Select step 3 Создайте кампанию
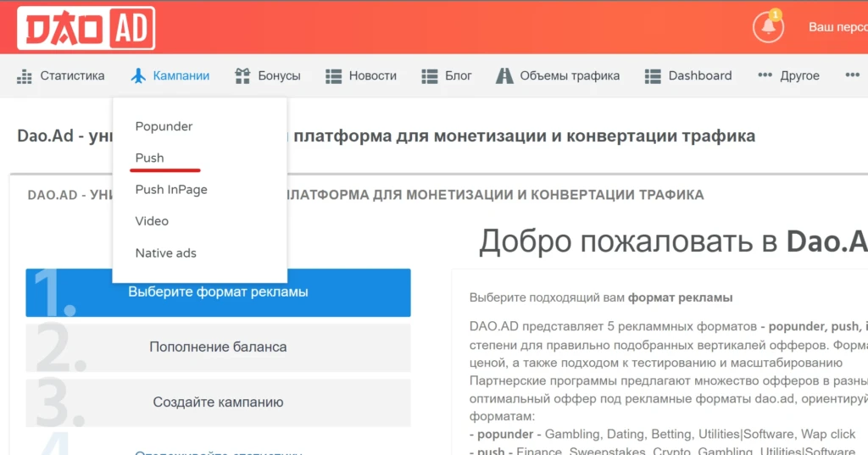 pyautogui.click(x=218, y=402)
